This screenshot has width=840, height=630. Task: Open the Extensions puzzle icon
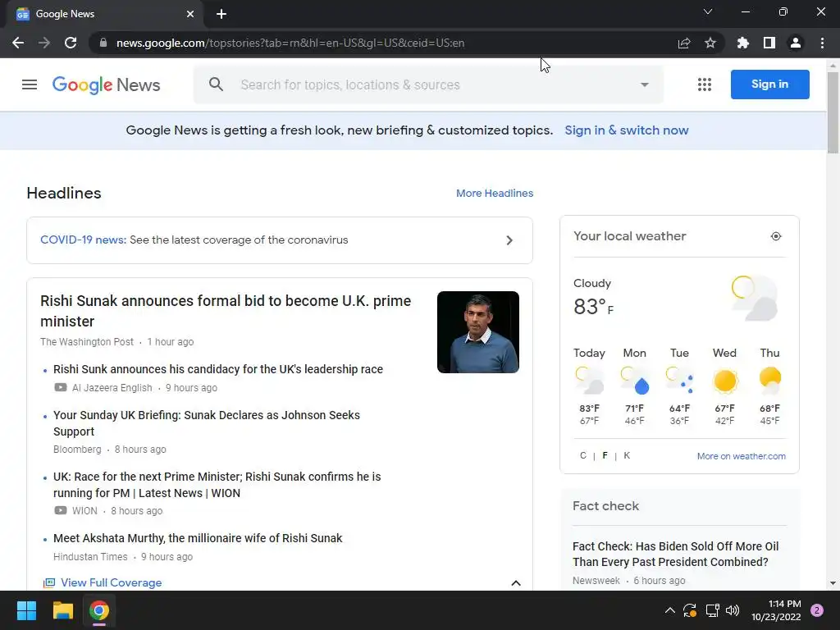pos(743,43)
